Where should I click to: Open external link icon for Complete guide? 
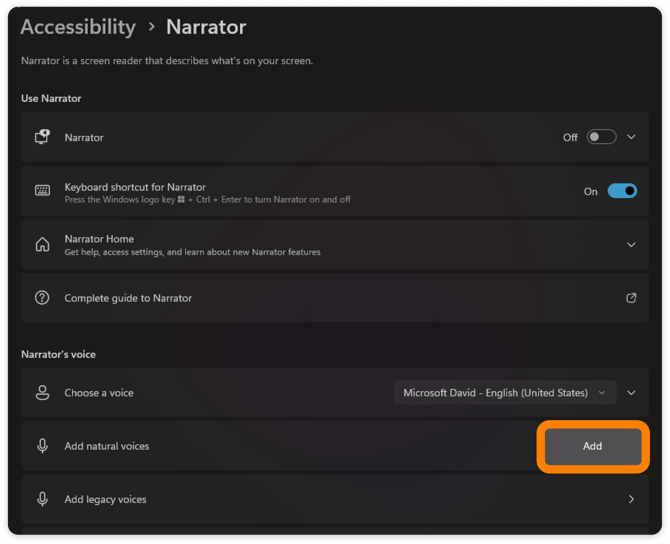pyautogui.click(x=631, y=298)
